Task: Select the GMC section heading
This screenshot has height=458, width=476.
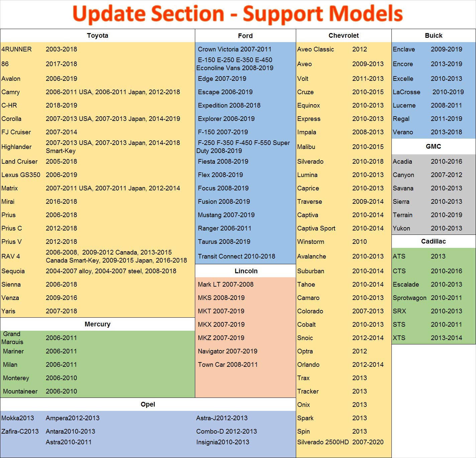Action: pos(433,146)
